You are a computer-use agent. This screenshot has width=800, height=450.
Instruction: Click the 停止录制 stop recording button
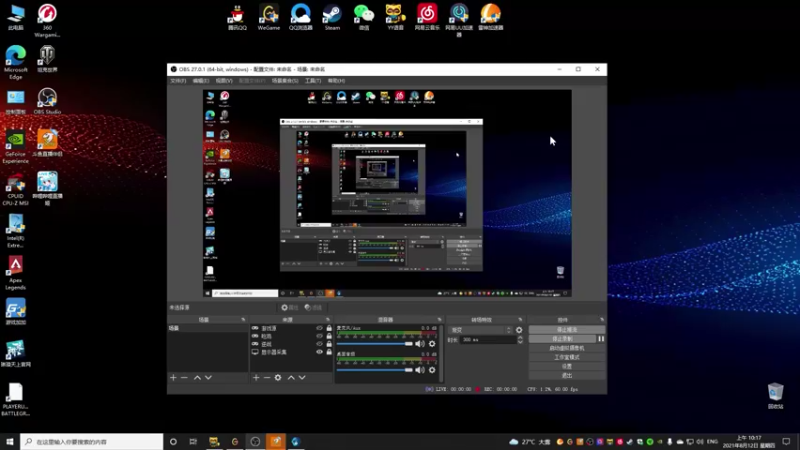(562, 339)
